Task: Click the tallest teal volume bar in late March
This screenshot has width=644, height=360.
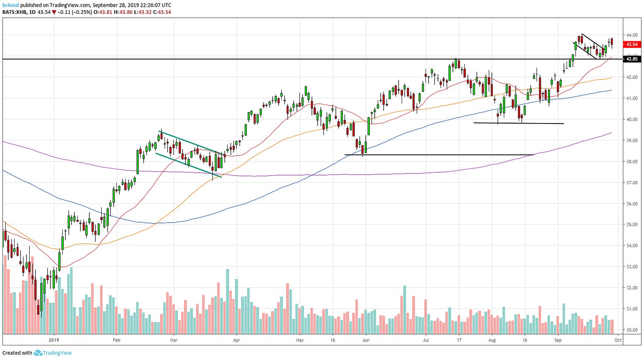Action: [x=228, y=301]
